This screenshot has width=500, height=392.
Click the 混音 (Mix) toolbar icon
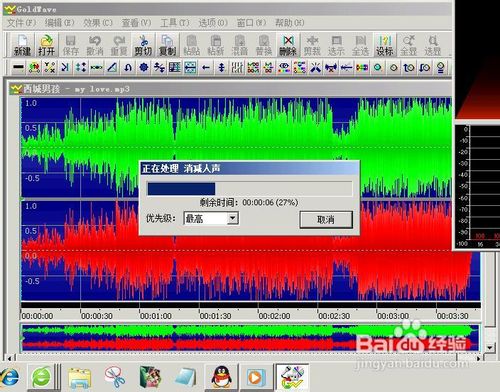point(240,45)
